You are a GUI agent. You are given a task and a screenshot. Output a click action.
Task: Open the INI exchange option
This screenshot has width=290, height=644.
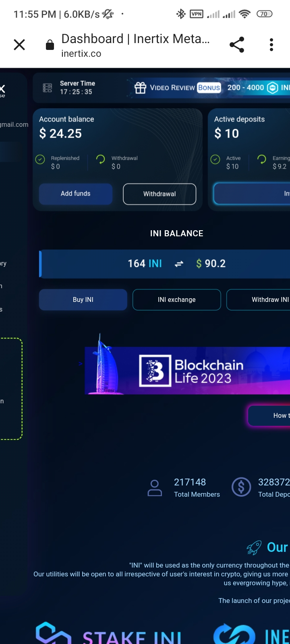pyautogui.click(x=177, y=300)
